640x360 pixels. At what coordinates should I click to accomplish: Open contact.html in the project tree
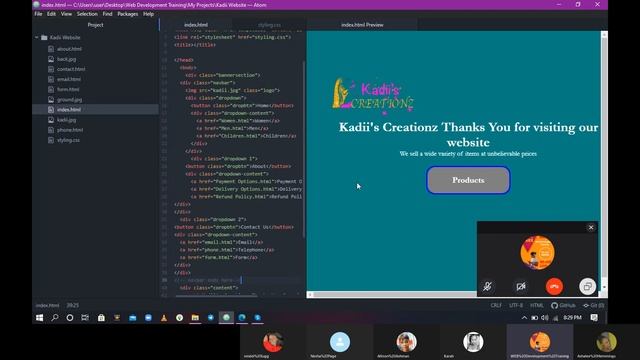(x=71, y=69)
